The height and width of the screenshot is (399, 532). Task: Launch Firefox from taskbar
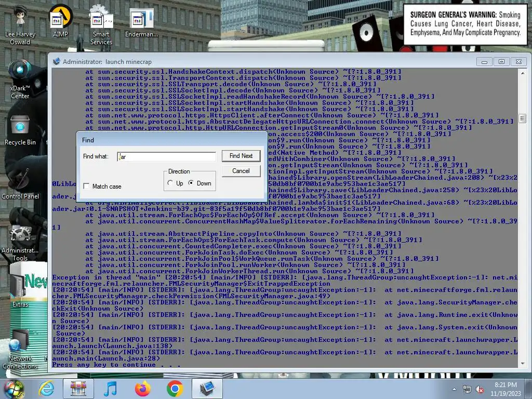(x=142, y=389)
